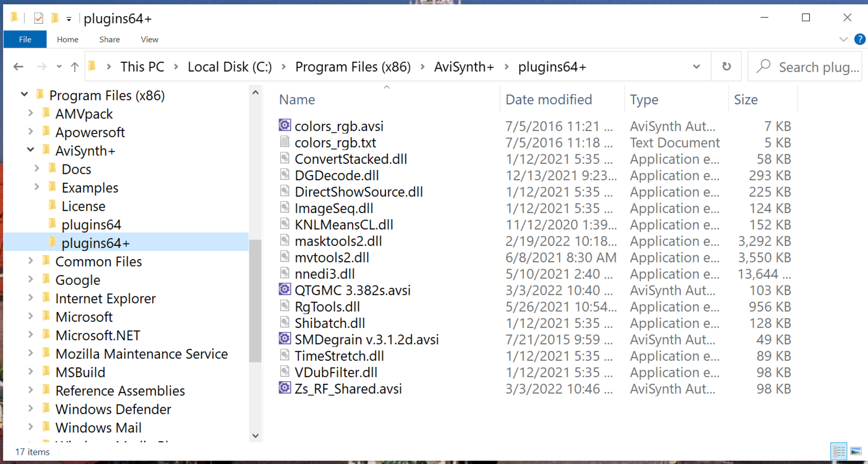Go back with the Back arrow
The height and width of the screenshot is (464, 868).
pos(18,66)
